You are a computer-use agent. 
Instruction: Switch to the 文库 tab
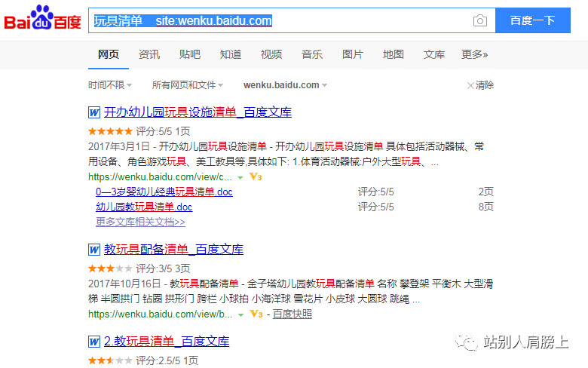434,54
